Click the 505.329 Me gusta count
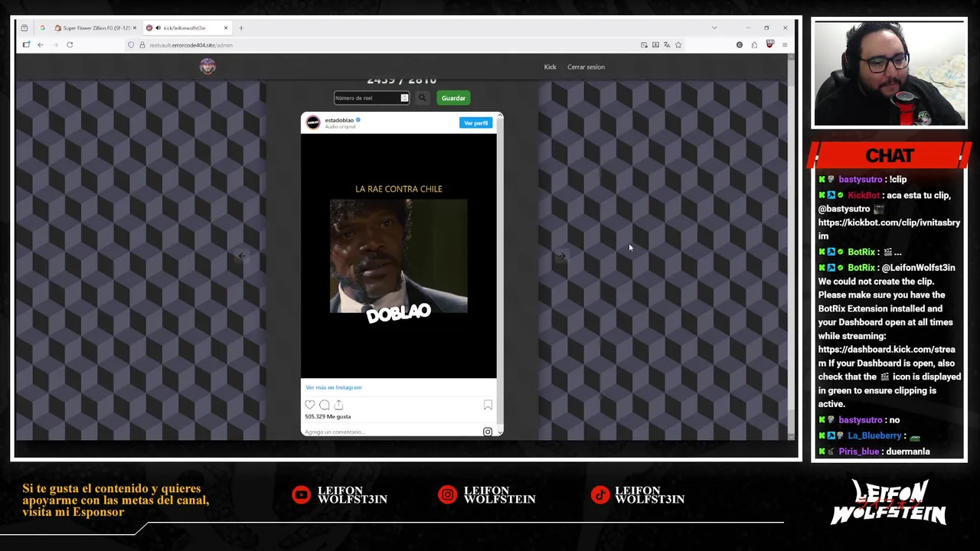 328,416
